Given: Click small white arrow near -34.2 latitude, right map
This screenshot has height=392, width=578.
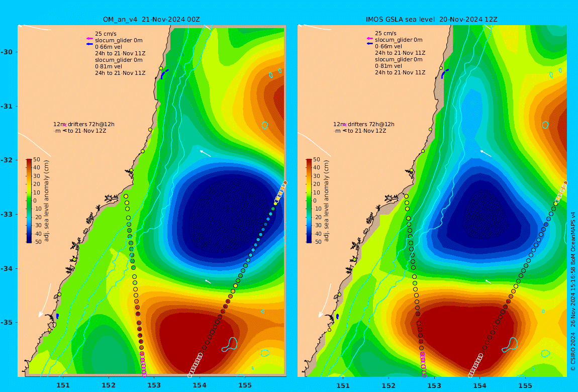Looking at the screenshot, I should pos(489,281).
